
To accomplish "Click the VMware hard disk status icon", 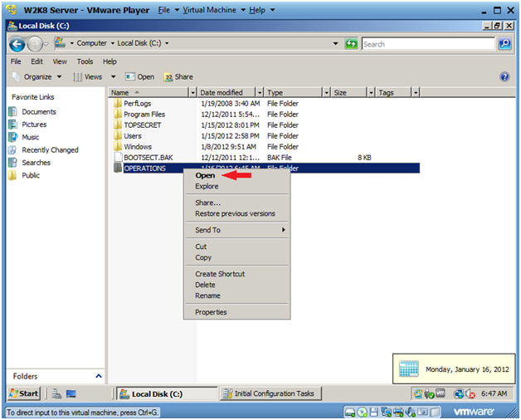I will 350,413.
